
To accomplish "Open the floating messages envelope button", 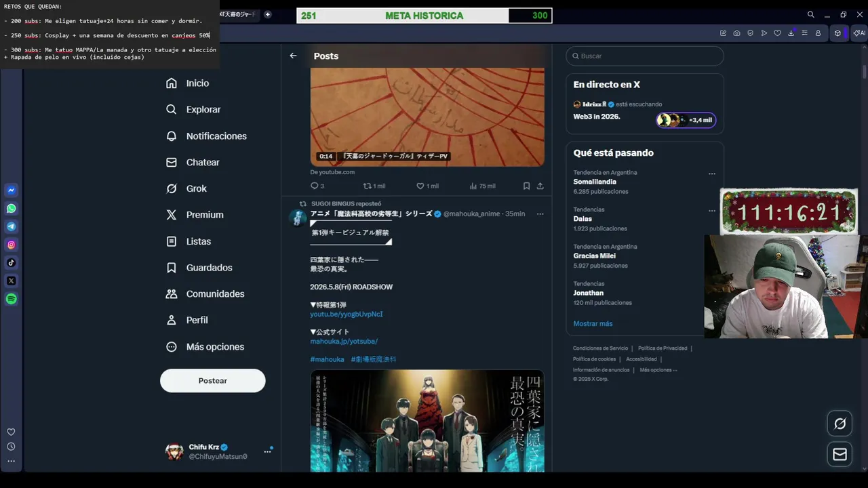I will tap(840, 454).
